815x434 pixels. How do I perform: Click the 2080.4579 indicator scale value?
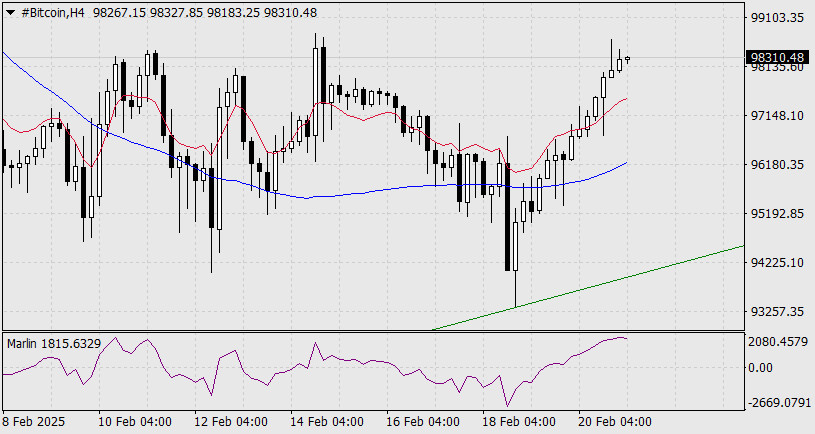tap(778, 342)
